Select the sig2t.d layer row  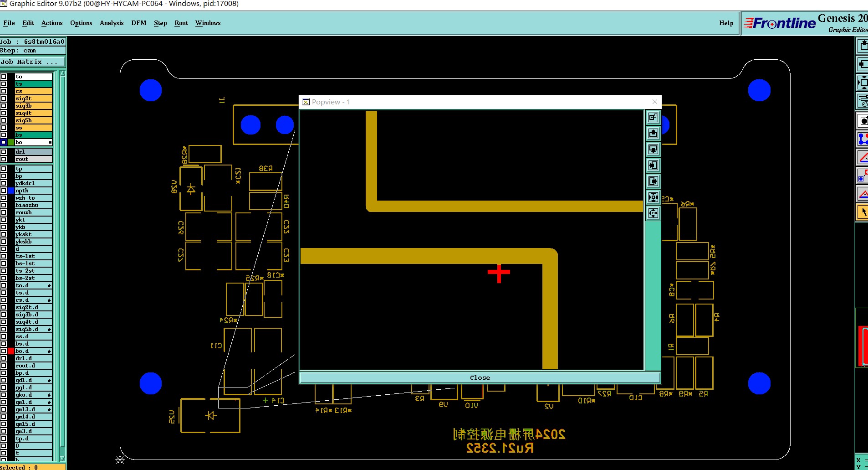pyautogui.click(x=34, y=307)
